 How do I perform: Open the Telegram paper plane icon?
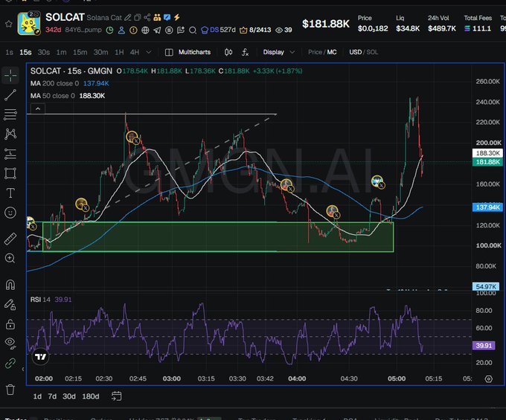157,30
